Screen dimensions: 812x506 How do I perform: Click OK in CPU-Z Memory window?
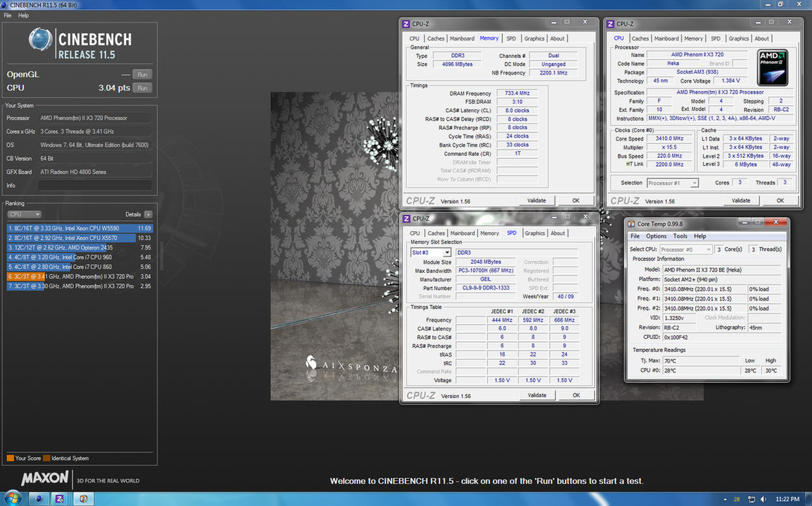(x=575, y=201)
